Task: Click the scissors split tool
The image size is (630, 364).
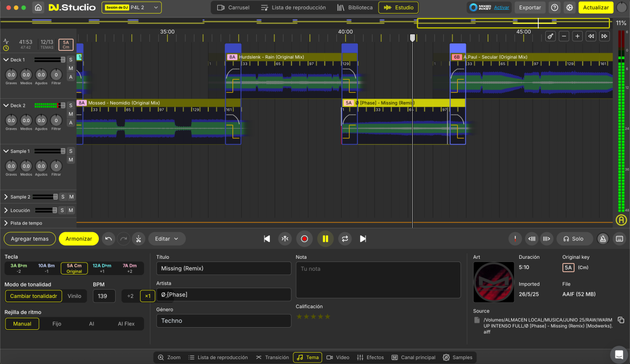Action: point(138,239)
